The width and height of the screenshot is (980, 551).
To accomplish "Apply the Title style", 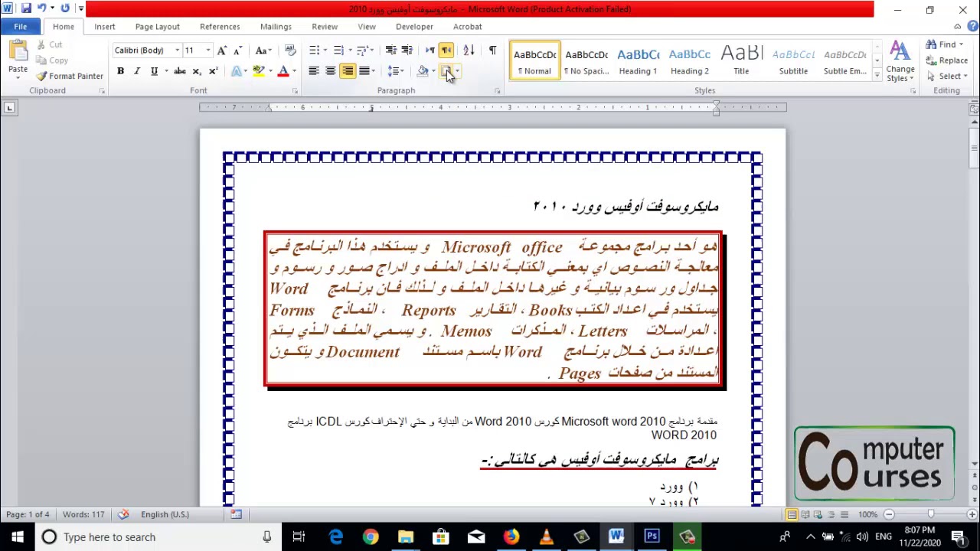I will (x=741, y=61).
